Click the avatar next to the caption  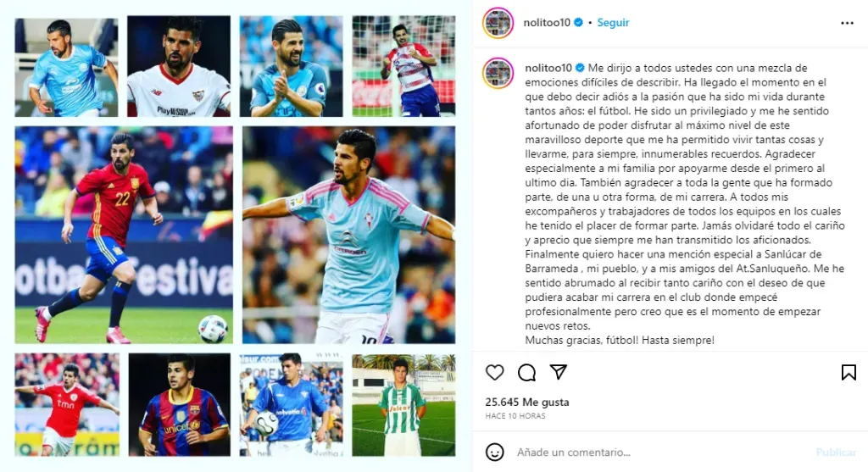pyautogui.click(x=498, y=73)
